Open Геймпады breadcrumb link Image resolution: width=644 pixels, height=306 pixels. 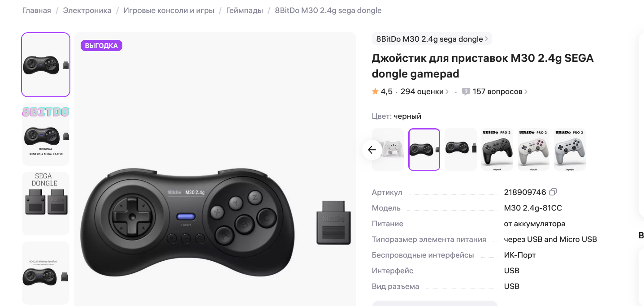coord(245,10)
